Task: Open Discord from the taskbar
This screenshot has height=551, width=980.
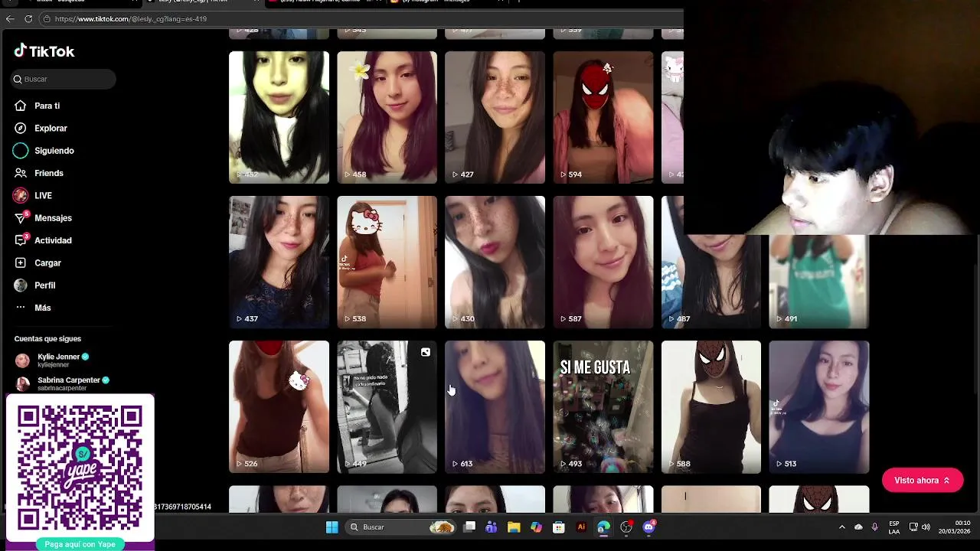Action: point(648,527)
